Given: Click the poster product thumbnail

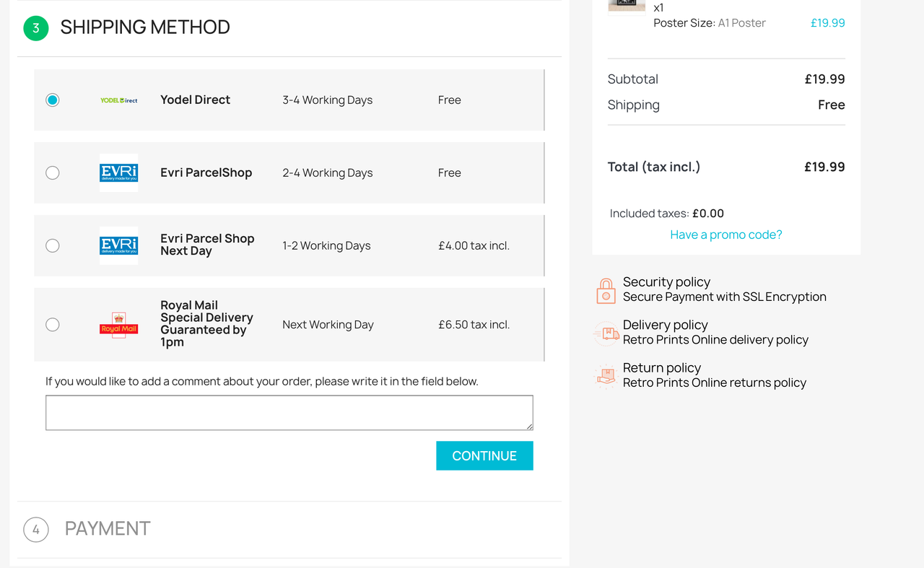Looking at the screenshot, I should coord(626,6).
